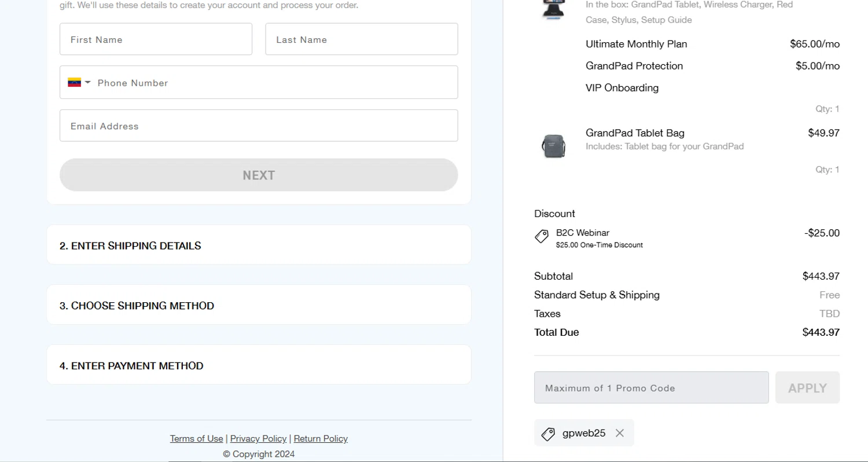Click the Standard Setup & Shipping label
This screenshot has height=462, width=868.
coord(597,295)
